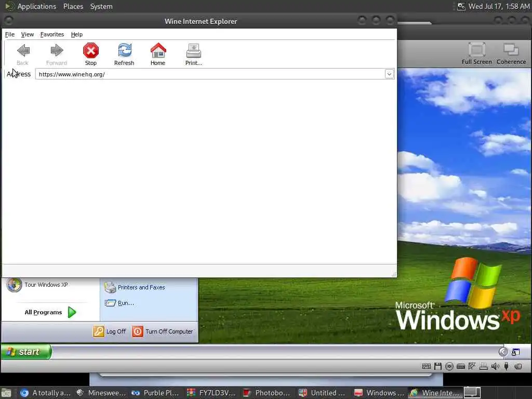Open the View menu
Image resolution: width=532 pixels, height=399 pixels.
pos(27,34)
